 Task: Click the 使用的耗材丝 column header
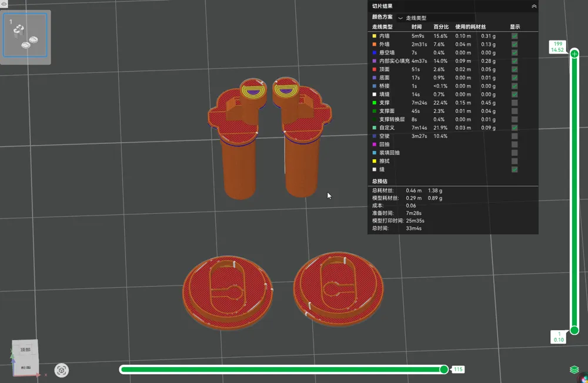470,26
